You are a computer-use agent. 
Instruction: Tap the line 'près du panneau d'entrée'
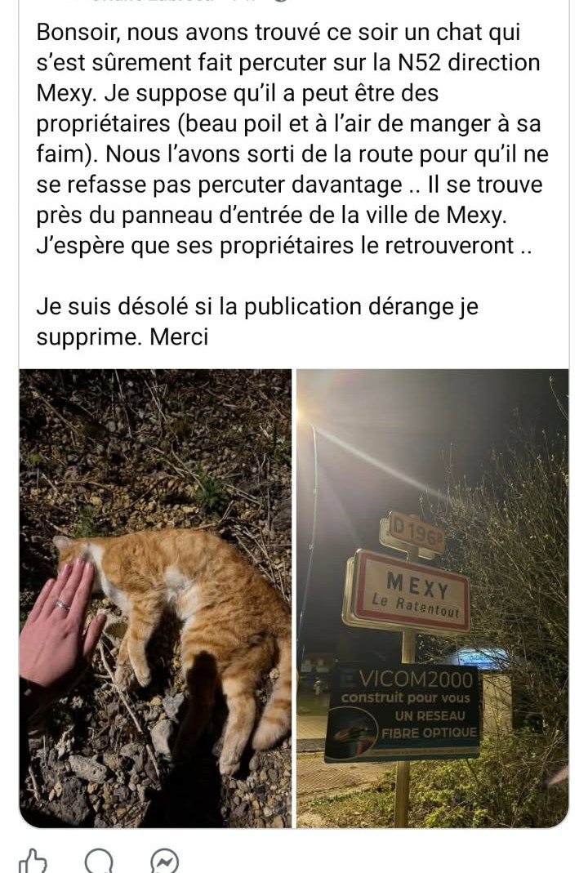[x=272, y=215]
